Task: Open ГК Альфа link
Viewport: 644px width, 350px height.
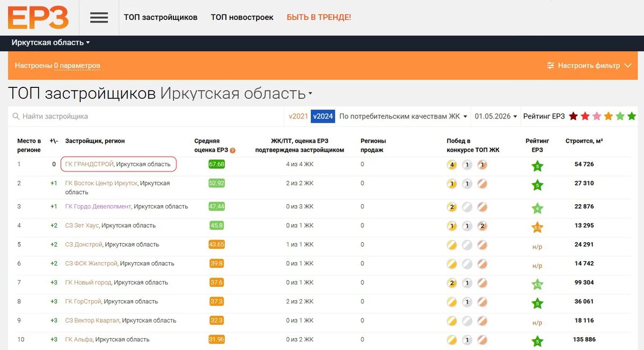Action: point(79,339)
